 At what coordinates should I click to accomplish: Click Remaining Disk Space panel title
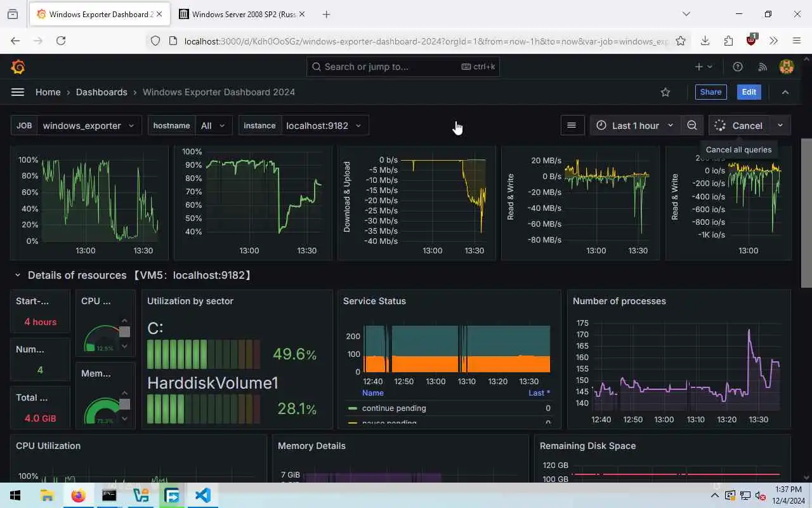[x=587, y=446]
